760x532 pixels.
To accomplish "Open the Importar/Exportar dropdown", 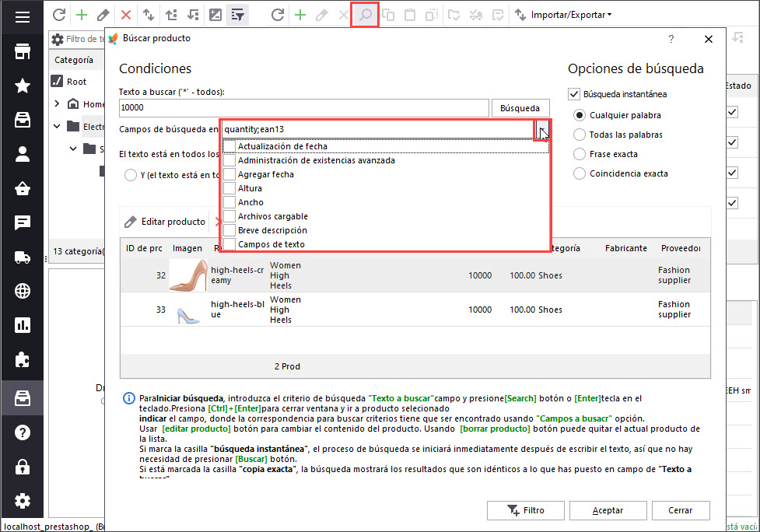I will pos(563,15).
